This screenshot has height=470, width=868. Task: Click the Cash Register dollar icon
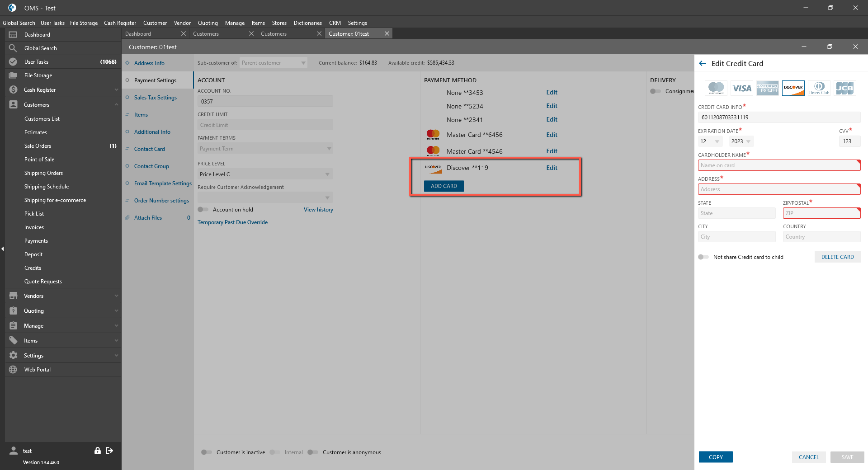[x=13, y=90]
